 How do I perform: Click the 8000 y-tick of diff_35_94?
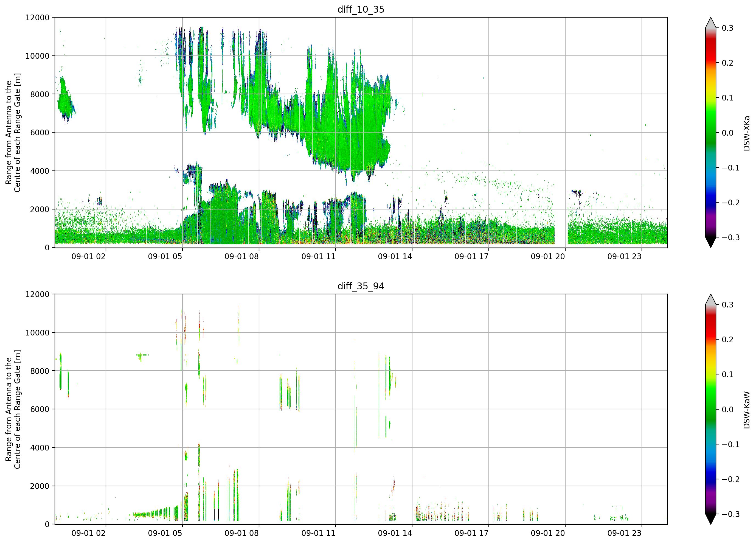(40, 371)
